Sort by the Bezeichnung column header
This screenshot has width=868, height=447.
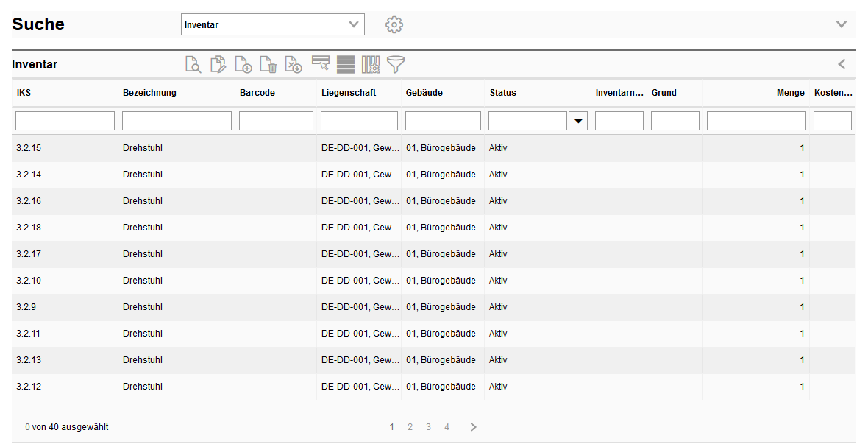coord(149,93)
